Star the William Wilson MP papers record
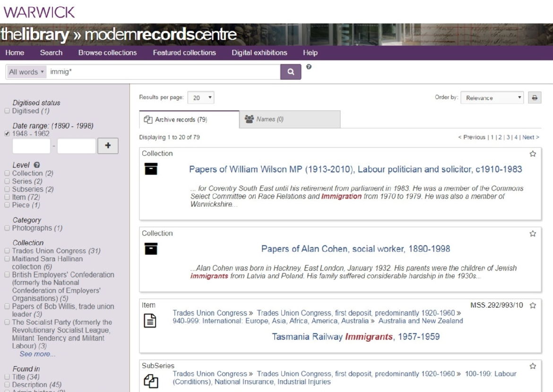 [533, 154]
